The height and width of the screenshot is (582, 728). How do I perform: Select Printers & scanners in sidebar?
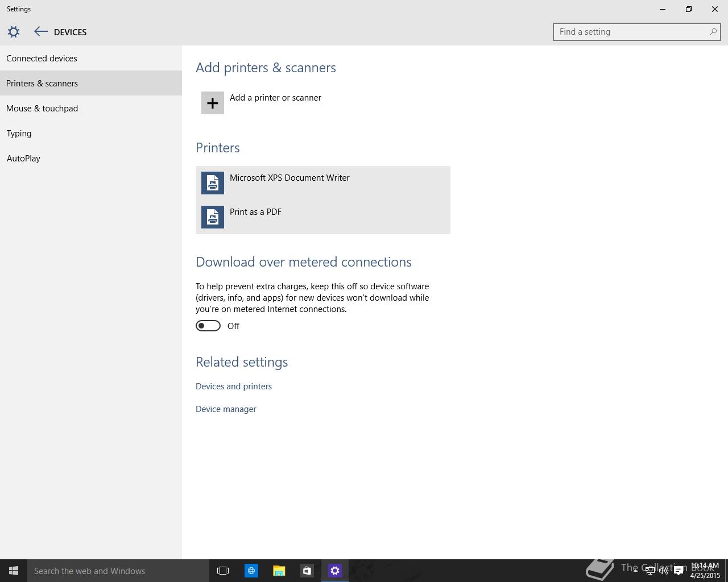(x=91, y=83)
